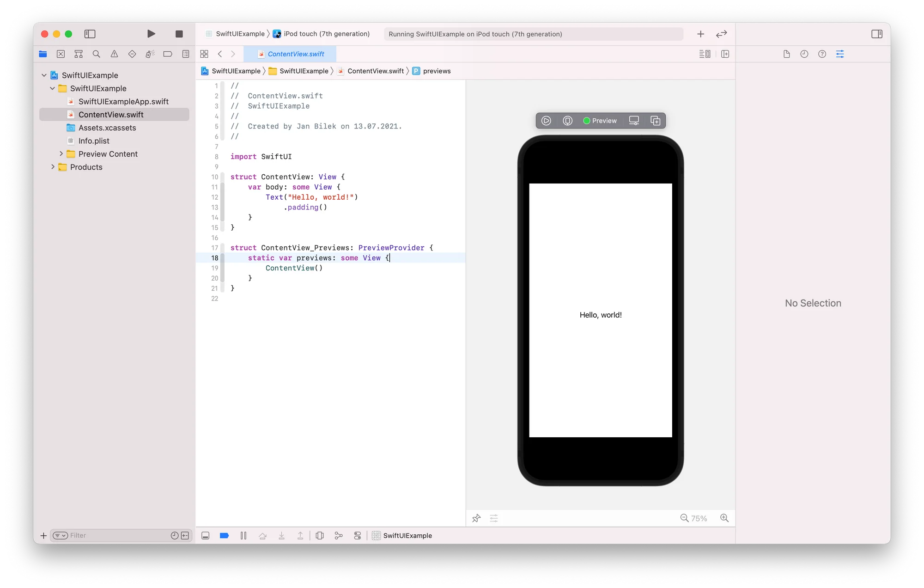This screenshot has width=924, height=588.
Task: Disable breakpoints via the blue tag icon
Action: (225, 535)
